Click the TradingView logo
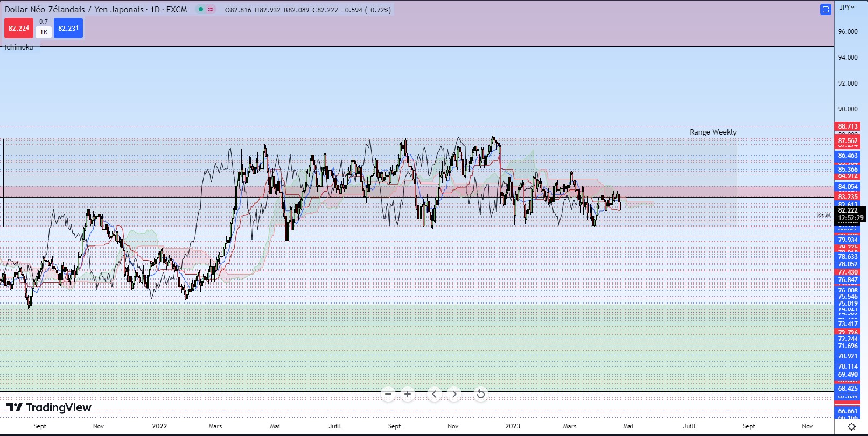868x436 pixels. [x=49, y=407]
